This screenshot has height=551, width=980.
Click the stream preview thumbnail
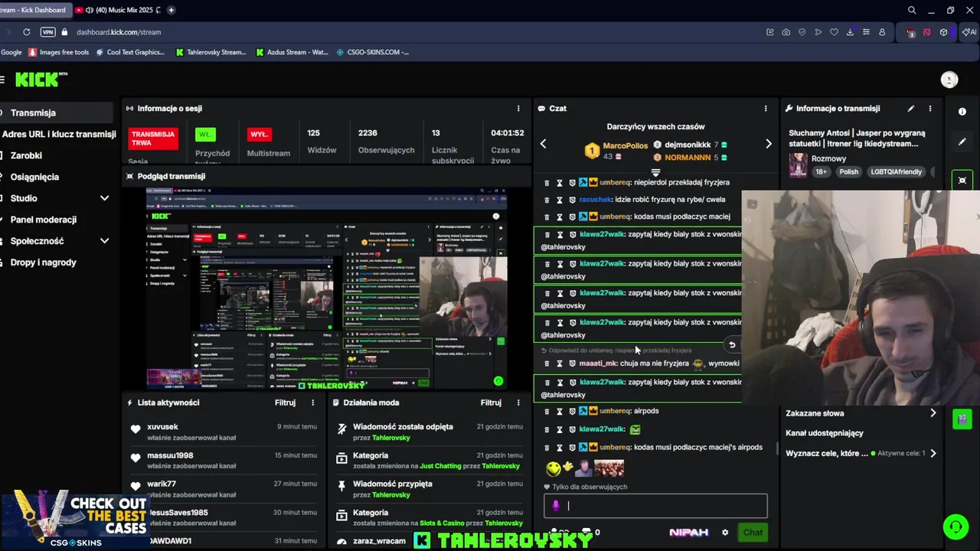pos(327,288)
